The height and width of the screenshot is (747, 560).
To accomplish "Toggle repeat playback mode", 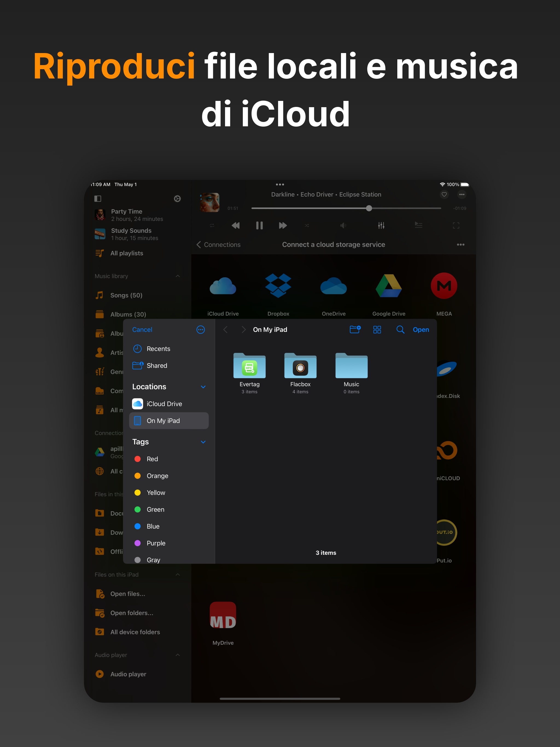I will tap(212, 226).
